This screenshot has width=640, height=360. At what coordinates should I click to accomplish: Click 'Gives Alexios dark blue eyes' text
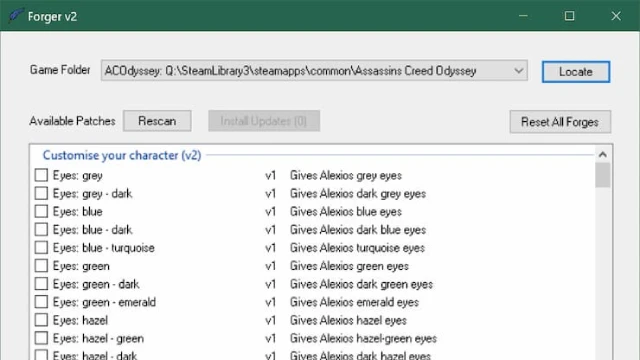point(358,229)
